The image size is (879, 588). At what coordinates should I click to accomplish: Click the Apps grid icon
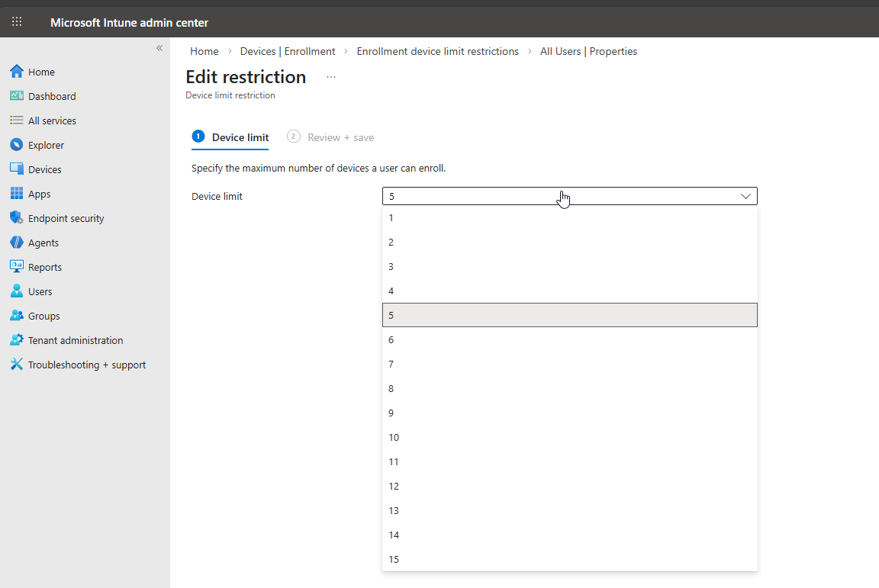click(17, 194)
